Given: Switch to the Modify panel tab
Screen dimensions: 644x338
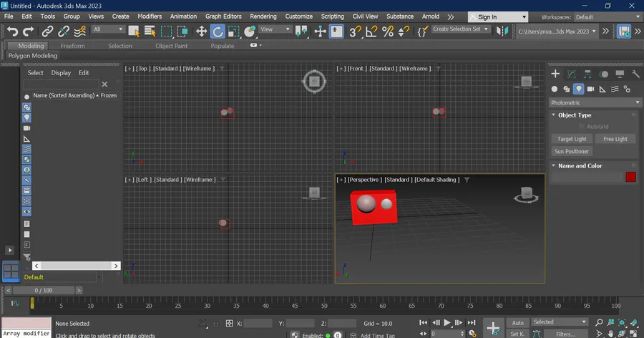Looking at the screenshot, I should [571, 74].
